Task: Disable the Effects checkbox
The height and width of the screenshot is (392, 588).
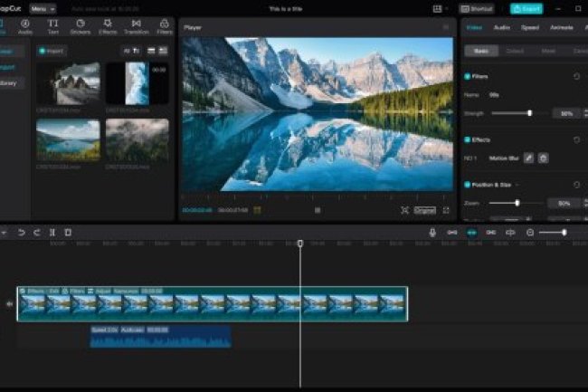Action: point(468,140)
